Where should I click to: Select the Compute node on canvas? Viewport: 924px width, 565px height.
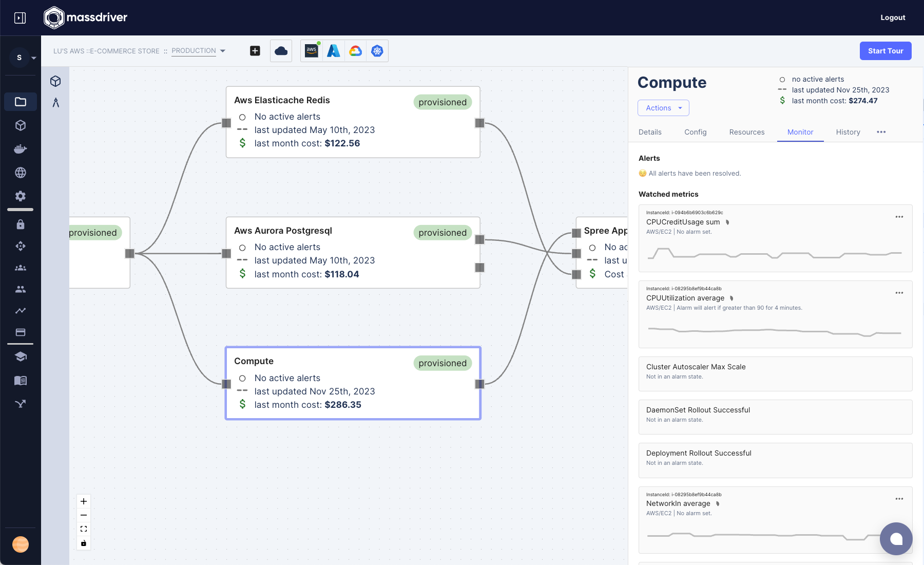coord(353,383)
